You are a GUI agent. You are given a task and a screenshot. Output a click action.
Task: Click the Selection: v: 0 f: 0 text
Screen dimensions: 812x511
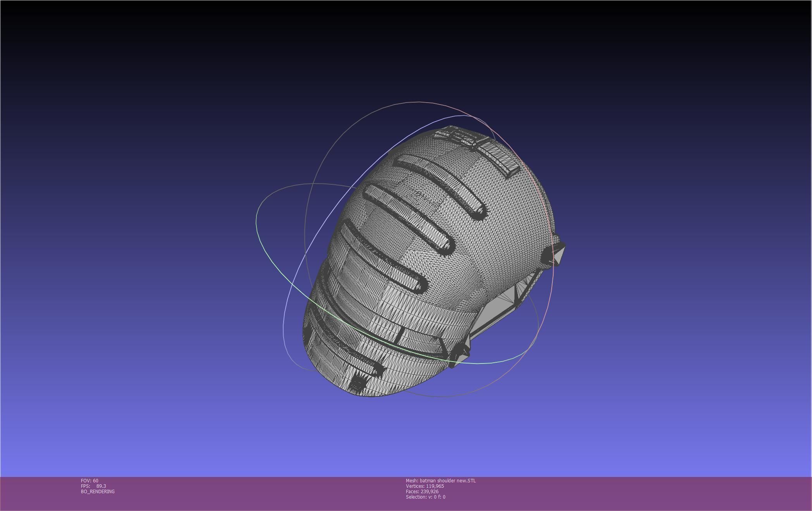[x=425, y=497]
